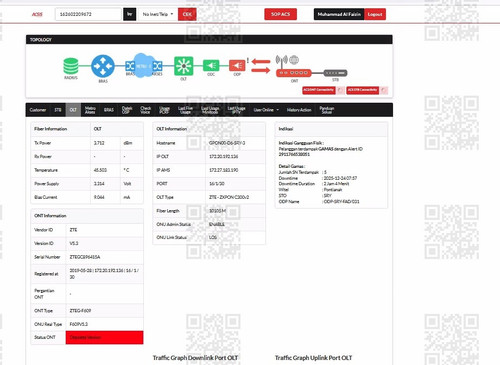Click the blue BRAS router icon
Screen dimensions: 500x365
click(x=103, y=66)
